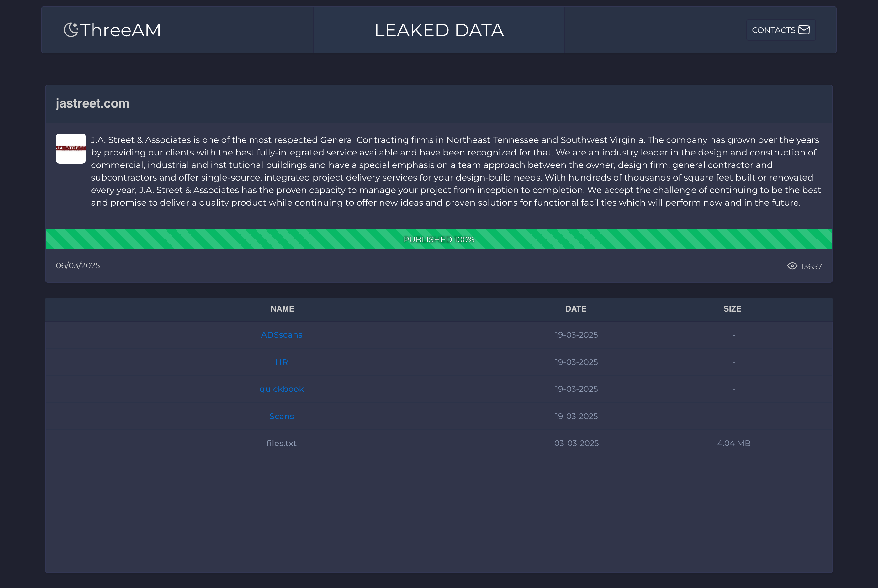878x588 pixels.
Task: Click the J.A. Street company description paragraph
Action: pyautogui.click(x=456, y=171)
